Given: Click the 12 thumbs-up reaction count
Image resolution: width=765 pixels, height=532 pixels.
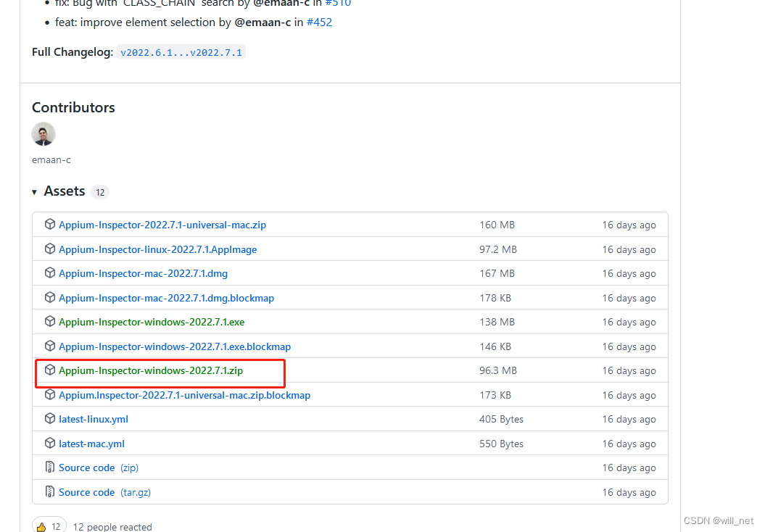Looking at the screenshot, I should point(56,527).
